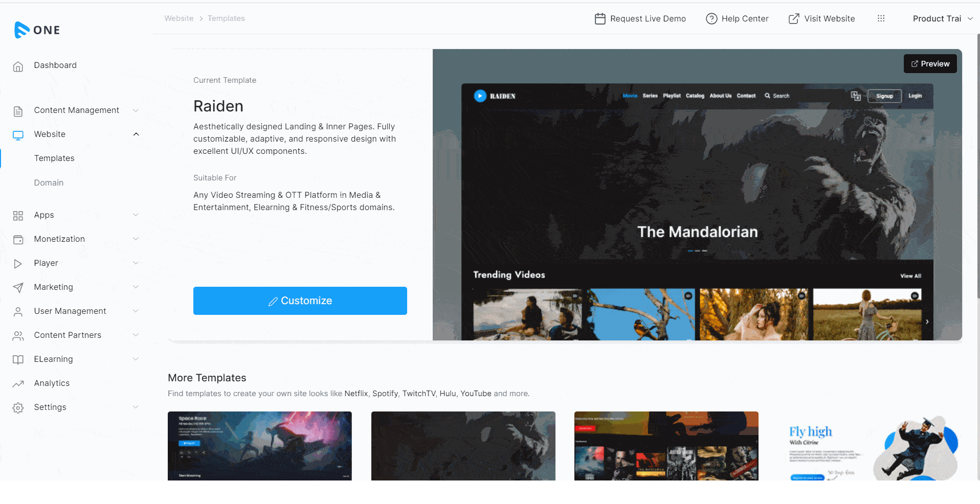Open Domain under Website
980x504 pixels.
point(49,183)
